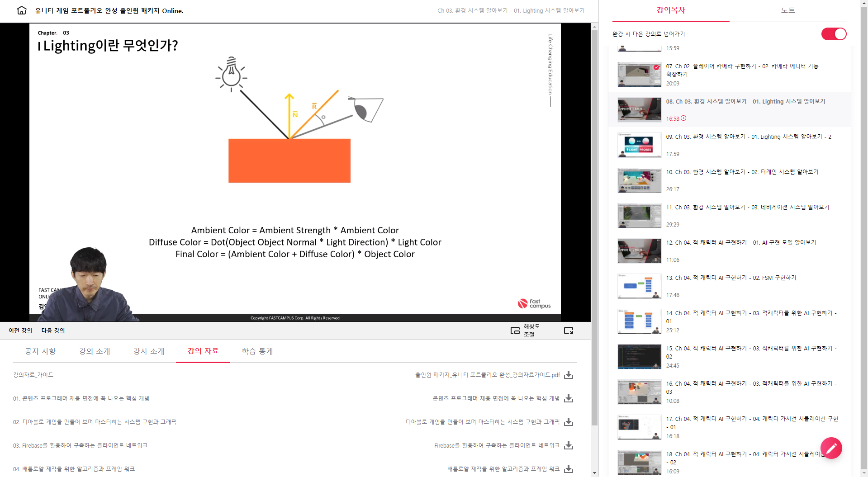Open lecture 09 Lighting 시스템 알아보기 - 2
Viewport: 868px width, 477px height.
pyautogui.click(x=730, y=145)
